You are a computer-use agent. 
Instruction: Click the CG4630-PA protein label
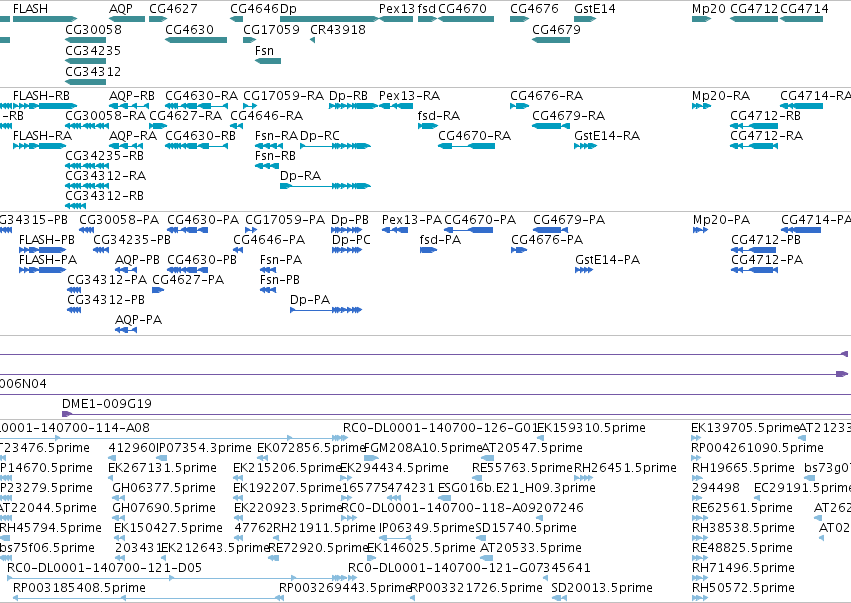point(203,220)
